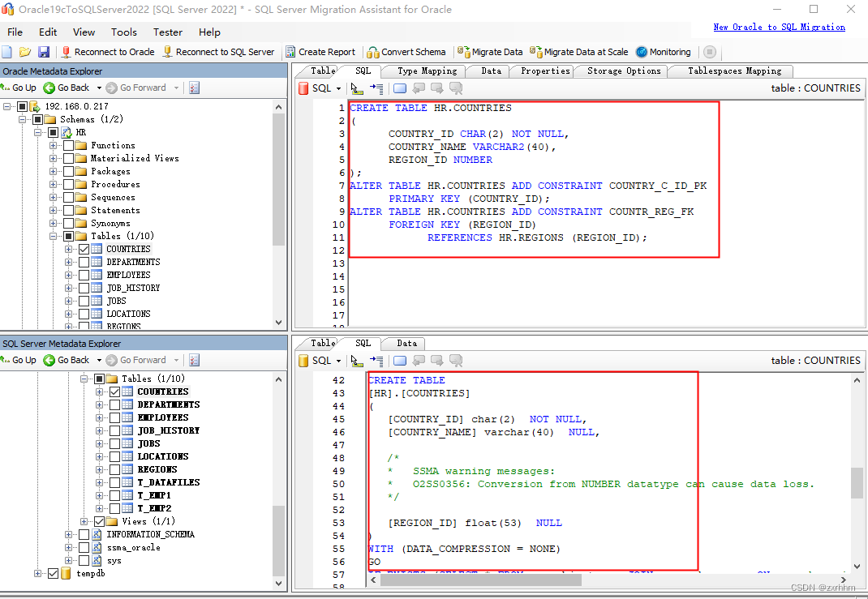
Task: Click Reconnect to SQL Server
Action: click(219, 52)
